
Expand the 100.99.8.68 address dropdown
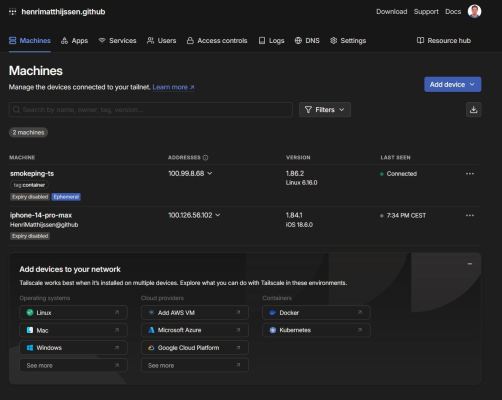click(210, 173)
